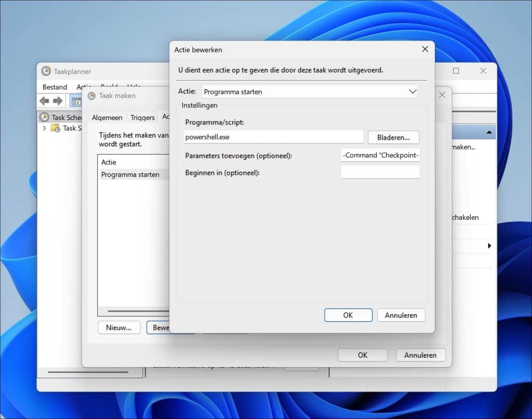
Task: Open the Bestand menu
Action: pos(55,87)
